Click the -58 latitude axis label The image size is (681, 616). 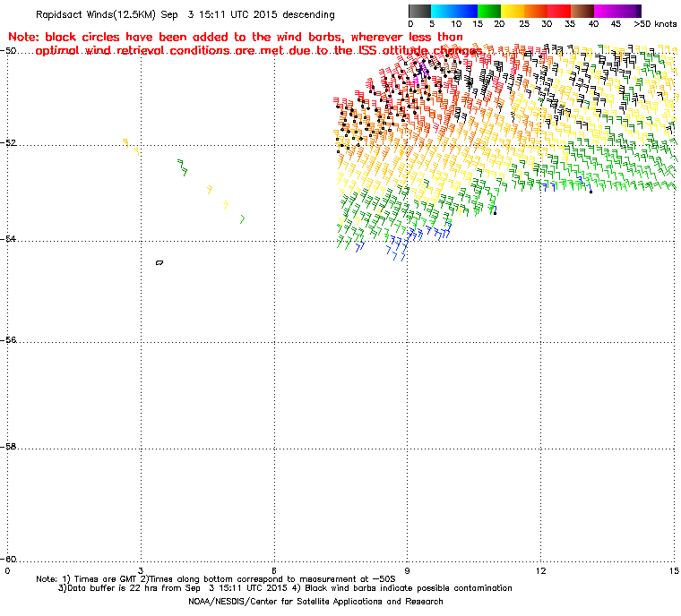click(x=9, y=446)
